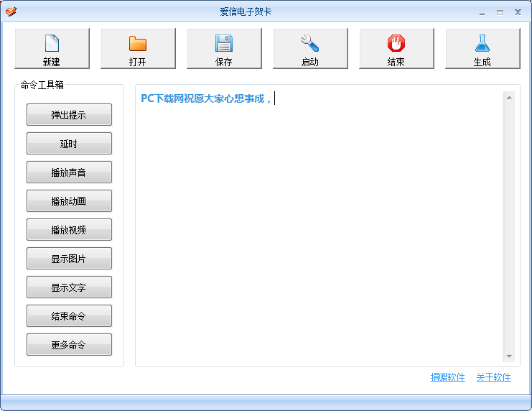Save the card using the 保存 floppy button
Viewport: 532px width, 411px height.
click(x=224, y=49)
